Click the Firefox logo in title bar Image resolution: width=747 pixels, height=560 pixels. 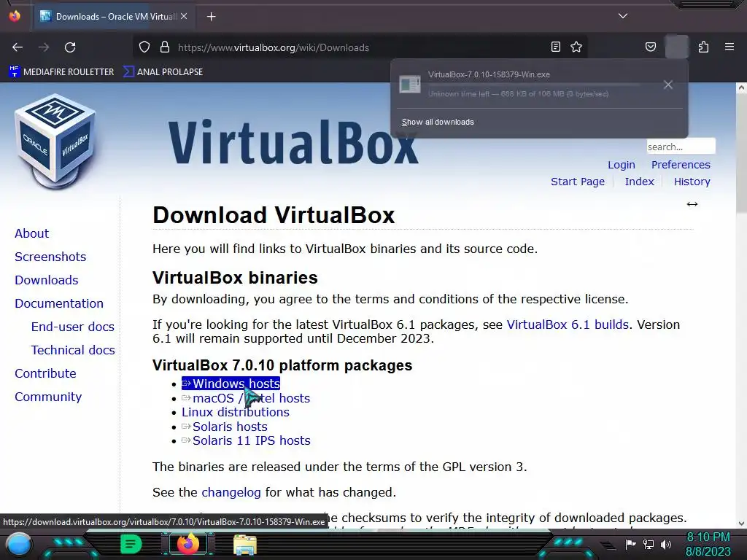15,16
